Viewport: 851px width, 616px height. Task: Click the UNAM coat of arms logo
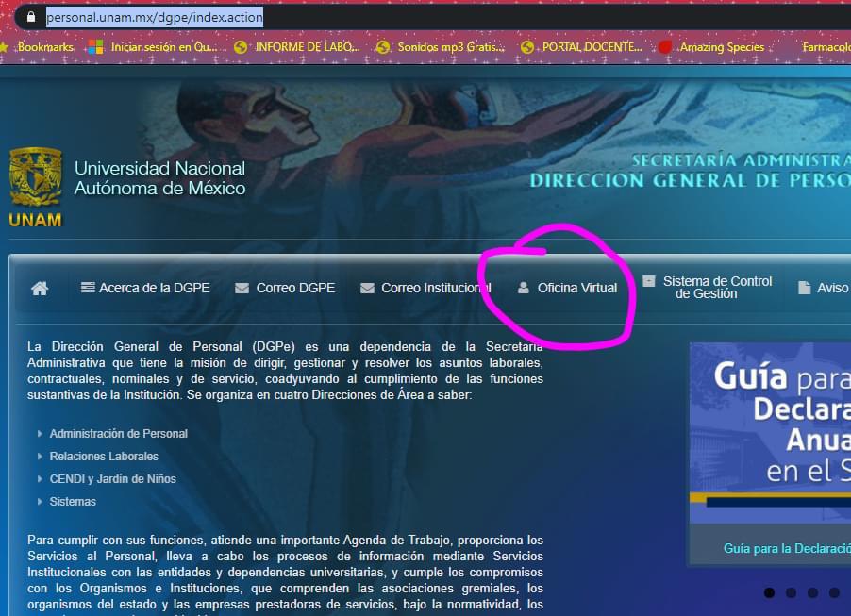pyautogui.click(x=35, y=177)
